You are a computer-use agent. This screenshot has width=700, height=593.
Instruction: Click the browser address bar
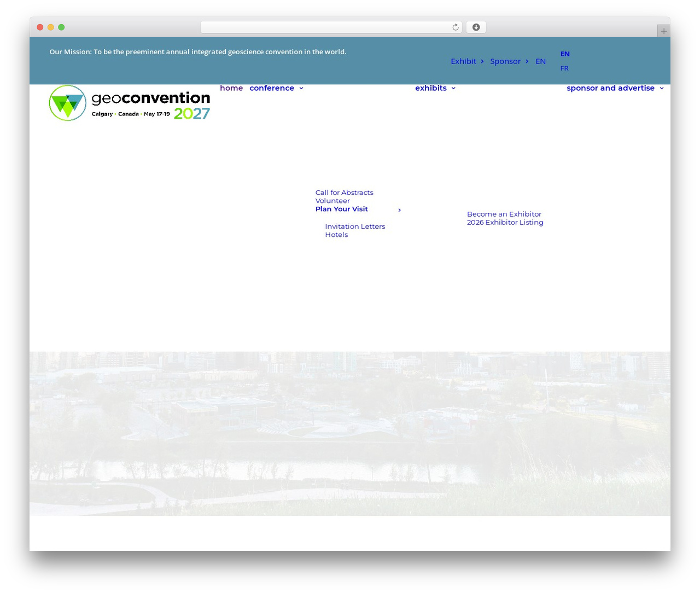point(331,27)
